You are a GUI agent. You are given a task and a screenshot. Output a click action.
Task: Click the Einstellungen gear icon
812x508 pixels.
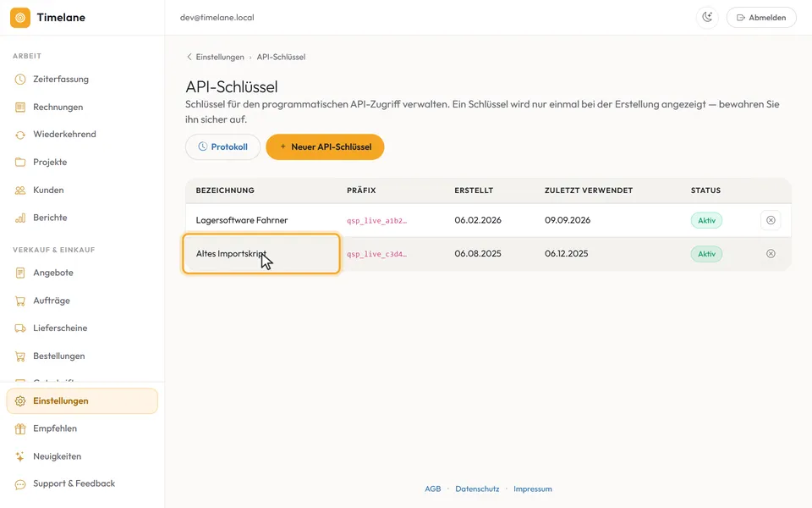click(20, 401)
